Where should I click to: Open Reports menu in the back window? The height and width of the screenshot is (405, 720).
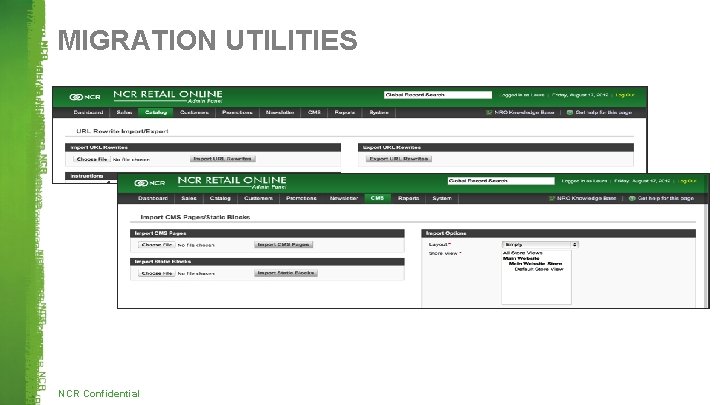click(344, 112)
